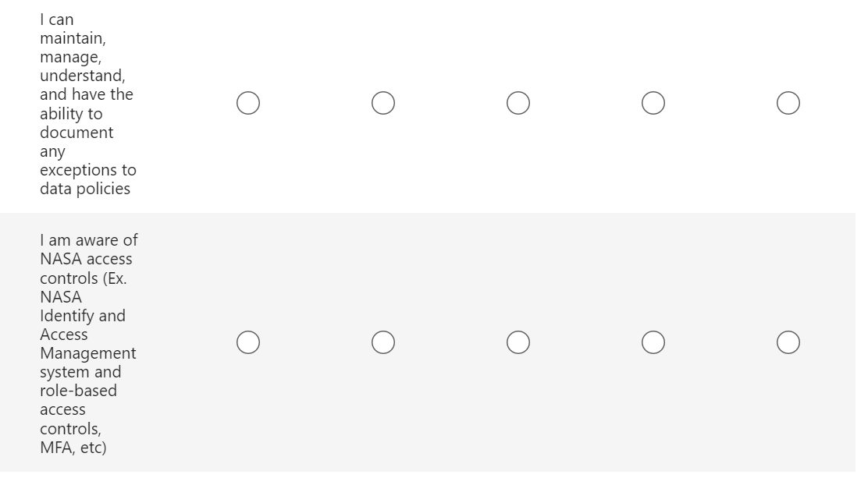Click the 'controls (Ex.' text line

[83, 278]
